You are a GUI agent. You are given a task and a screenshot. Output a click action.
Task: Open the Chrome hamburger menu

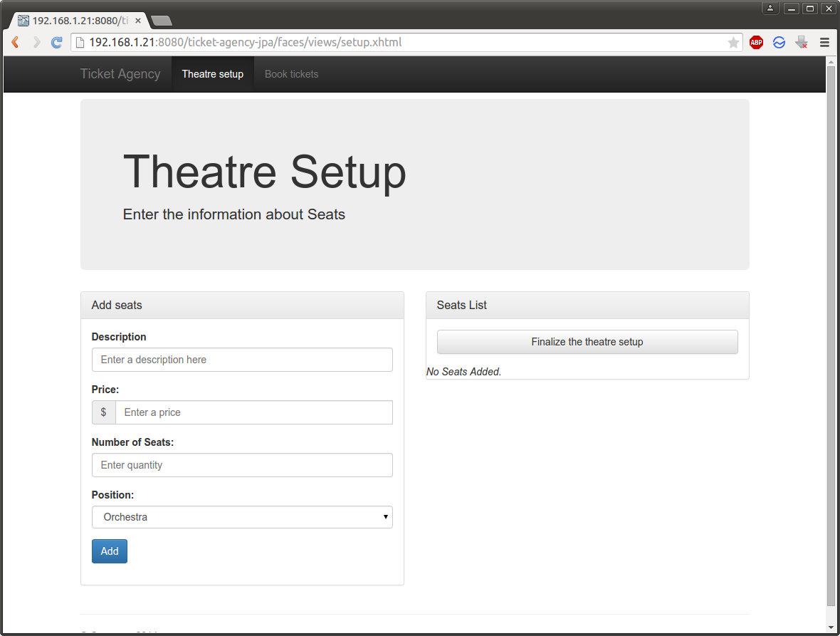click(x=824, y=42)
